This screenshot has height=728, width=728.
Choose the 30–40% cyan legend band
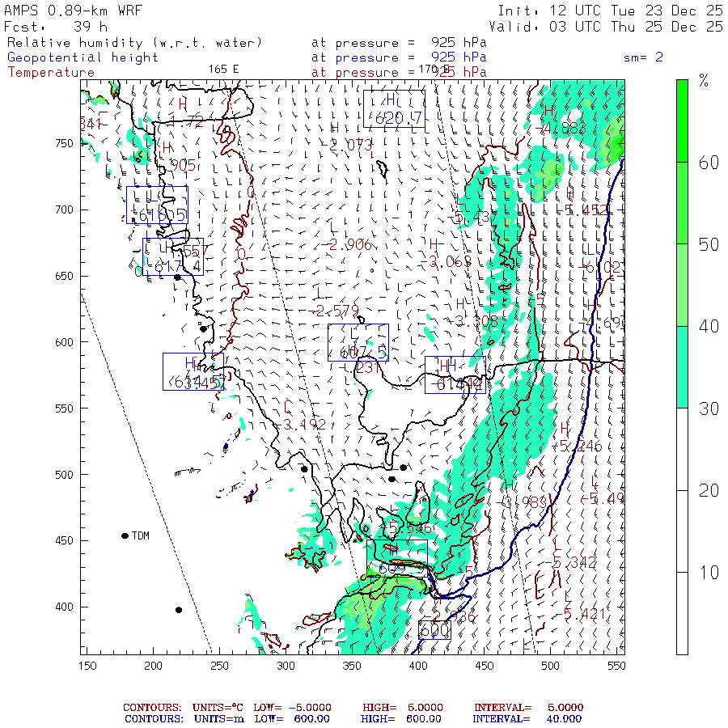(682, 367)
